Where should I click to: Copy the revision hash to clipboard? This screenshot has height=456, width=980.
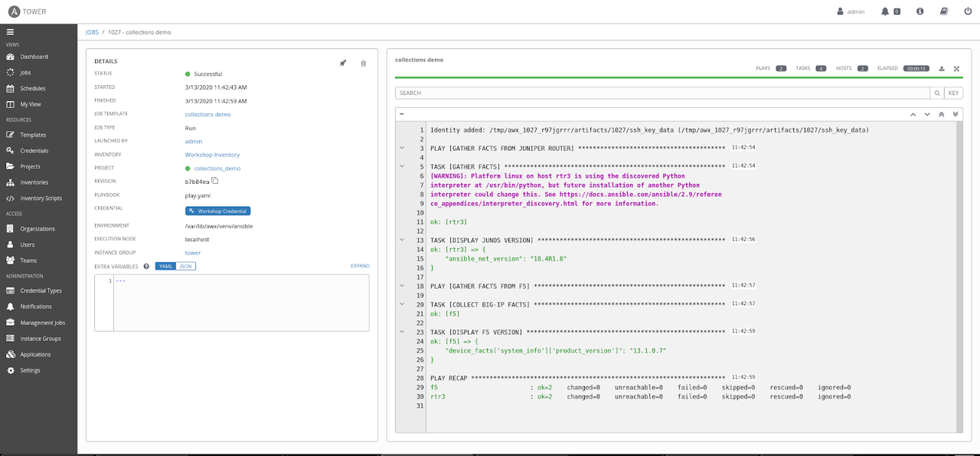215,182
